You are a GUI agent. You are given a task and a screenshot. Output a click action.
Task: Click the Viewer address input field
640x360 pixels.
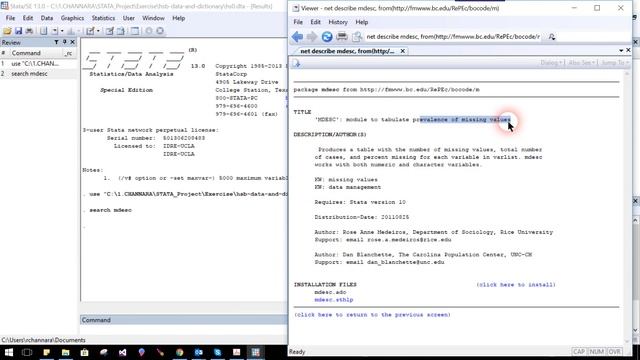pos(454,37)
